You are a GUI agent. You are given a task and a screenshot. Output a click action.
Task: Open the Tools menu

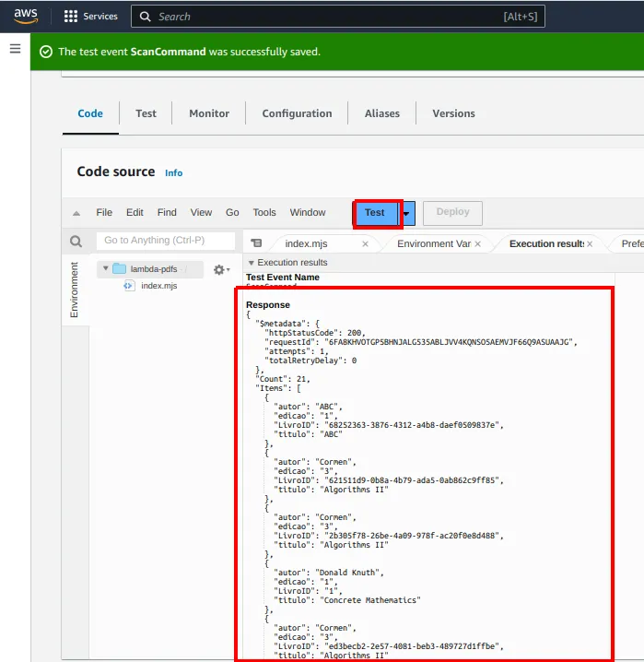(x=264, y=212)
